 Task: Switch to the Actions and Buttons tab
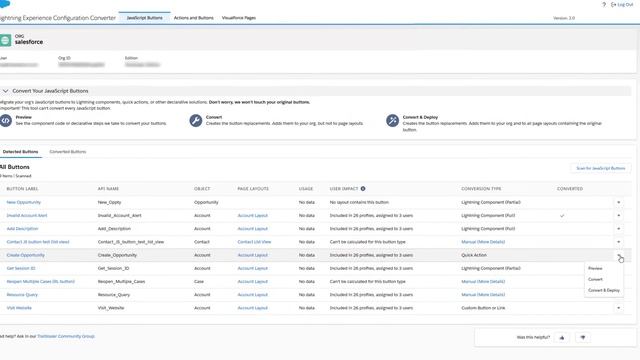(x=193, y=18)
